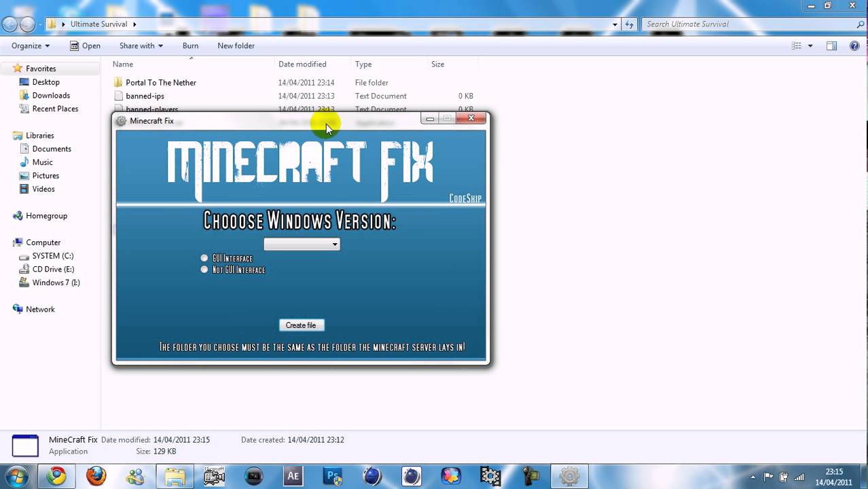868x489 pixels.
Task: Select Desktop in the navigation pane
Action: [x=46, y=82]
